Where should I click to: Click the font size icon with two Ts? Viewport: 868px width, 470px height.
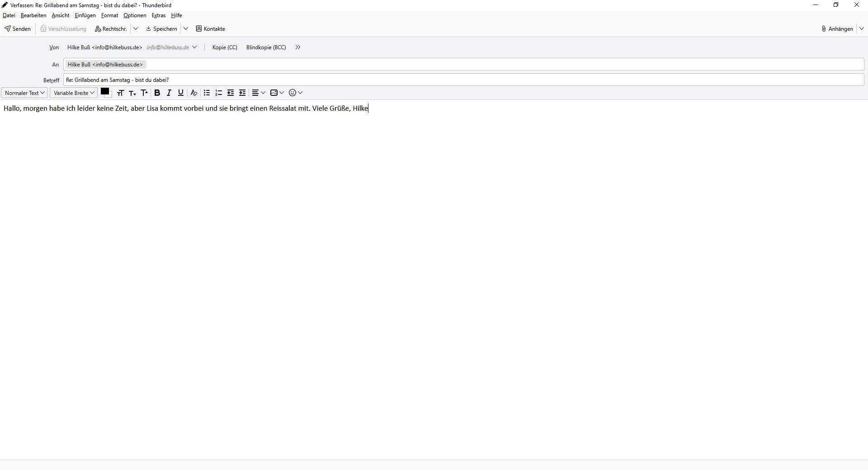click(x=120, y=93)
